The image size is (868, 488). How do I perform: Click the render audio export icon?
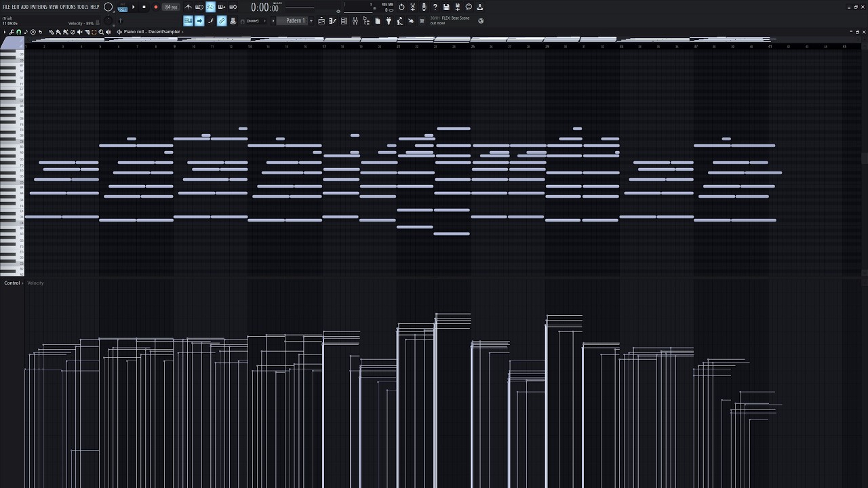click(457, 7)
